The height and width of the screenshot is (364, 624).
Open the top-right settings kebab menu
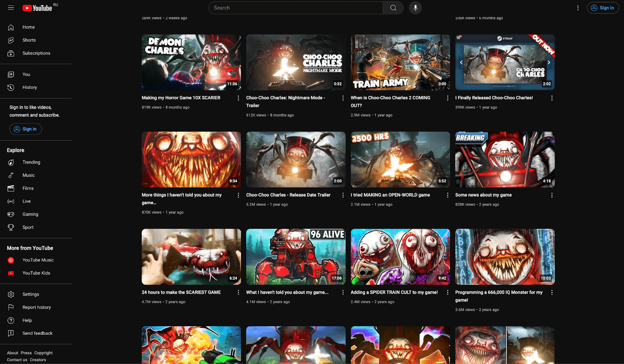[578, 8]
